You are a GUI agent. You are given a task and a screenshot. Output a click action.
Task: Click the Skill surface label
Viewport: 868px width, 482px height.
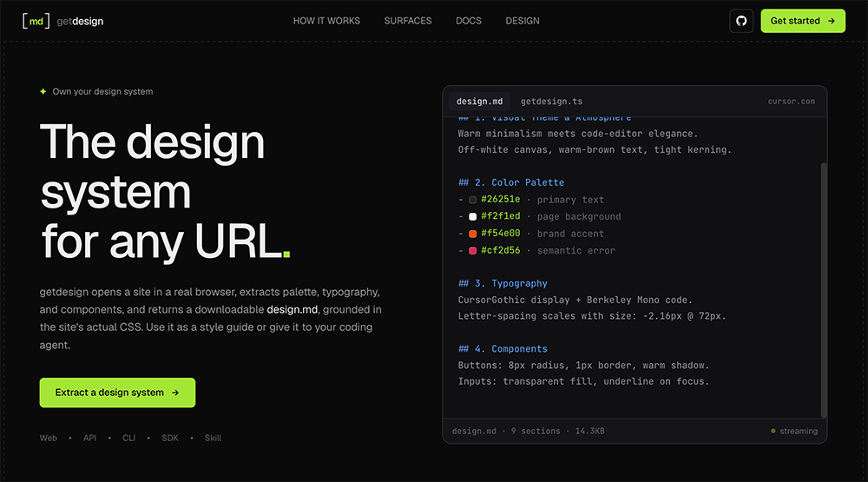click(x=214, y=438)
